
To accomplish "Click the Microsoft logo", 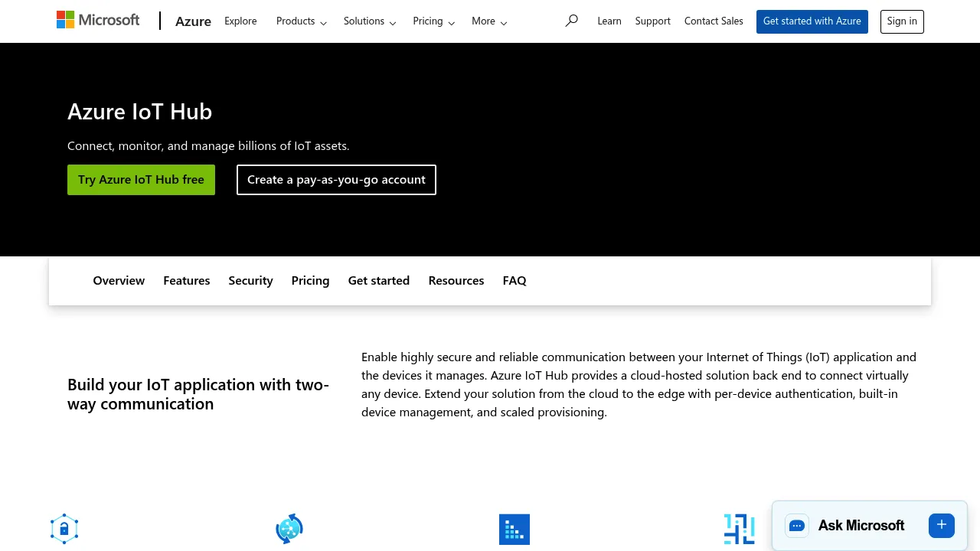I will [98, 20].
